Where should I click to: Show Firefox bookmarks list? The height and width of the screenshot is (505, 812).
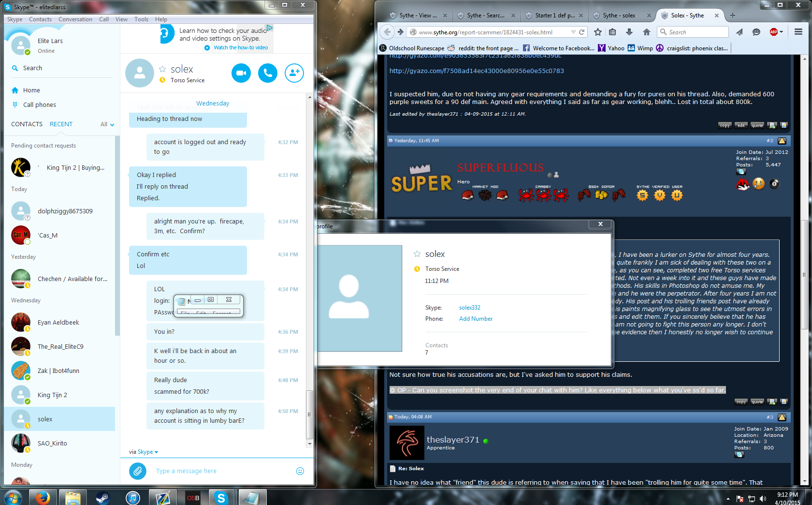click(x=612, y=32)
